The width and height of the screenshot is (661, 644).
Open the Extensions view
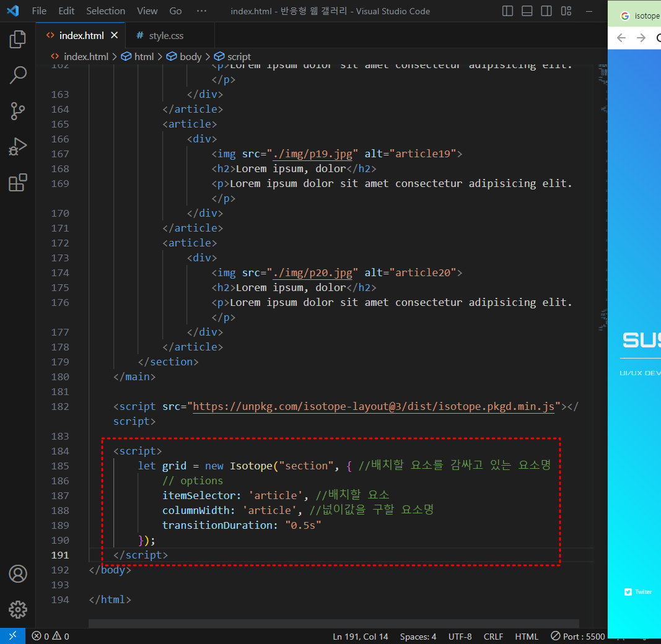tap(18, 183)
